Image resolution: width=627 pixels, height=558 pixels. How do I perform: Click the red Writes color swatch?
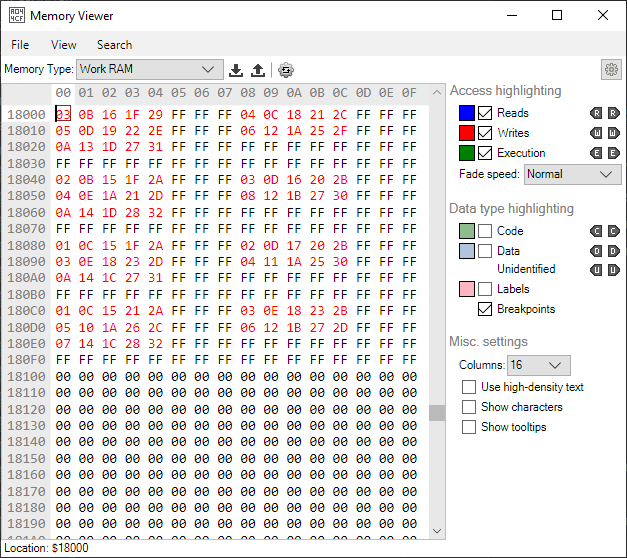pyautogui.click(x=467, y=133)
